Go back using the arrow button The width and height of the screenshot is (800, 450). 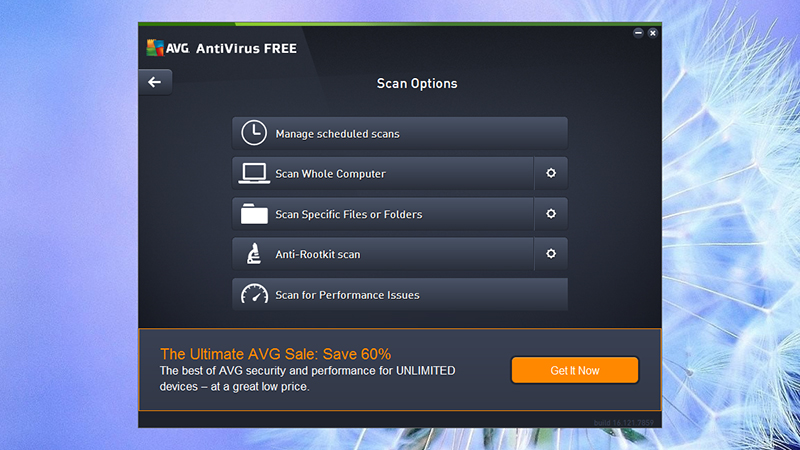coord(155,82)
